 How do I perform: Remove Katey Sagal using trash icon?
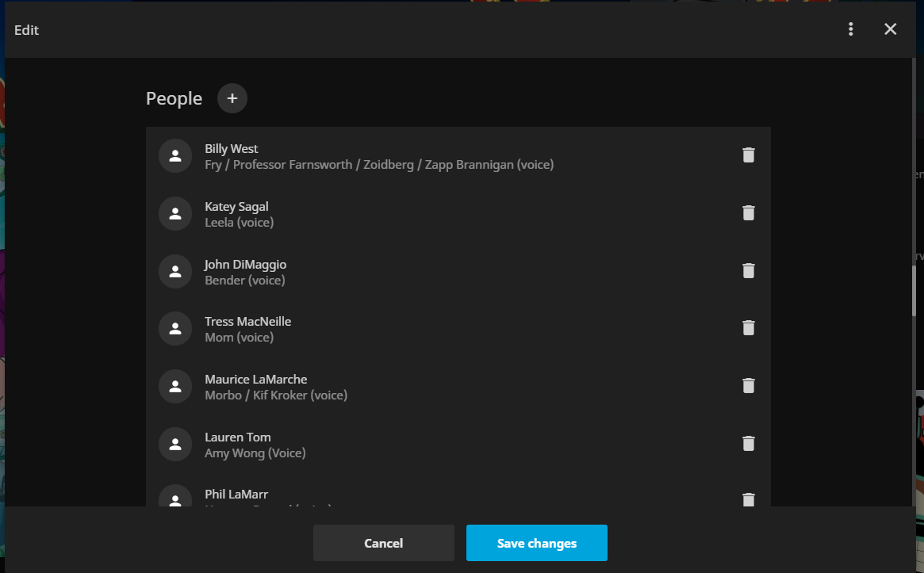748,213
